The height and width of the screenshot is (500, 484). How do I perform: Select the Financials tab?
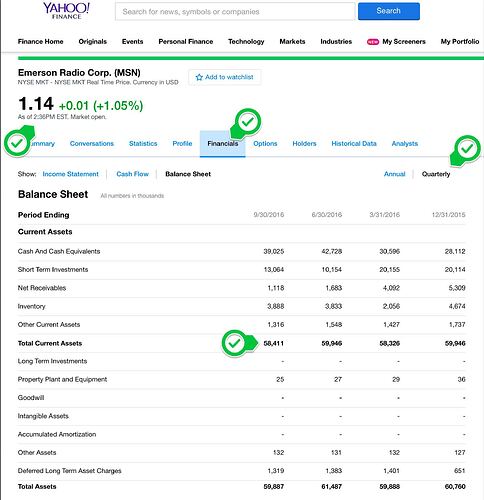click(223, 144)
